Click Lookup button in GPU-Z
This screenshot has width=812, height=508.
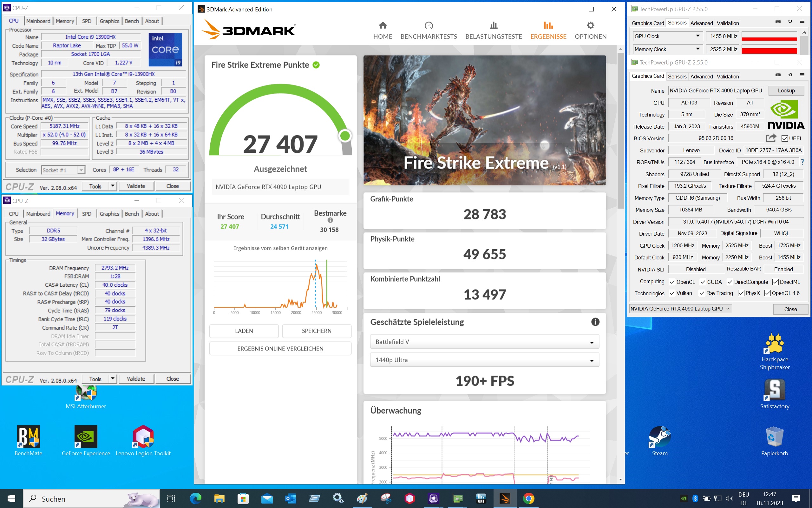click(786, 90)
